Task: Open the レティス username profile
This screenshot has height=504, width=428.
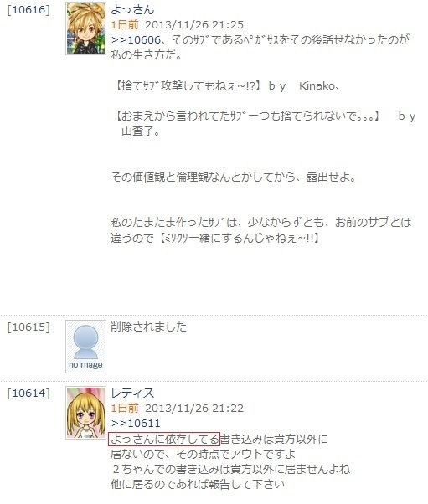Action: tap(132, 393)
